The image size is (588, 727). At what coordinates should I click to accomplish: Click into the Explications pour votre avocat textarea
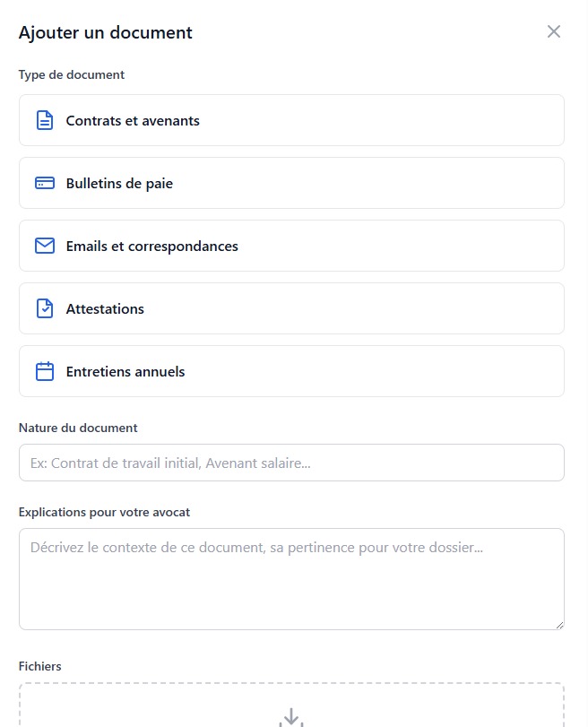pyautogui.click(x=291, y=579)
